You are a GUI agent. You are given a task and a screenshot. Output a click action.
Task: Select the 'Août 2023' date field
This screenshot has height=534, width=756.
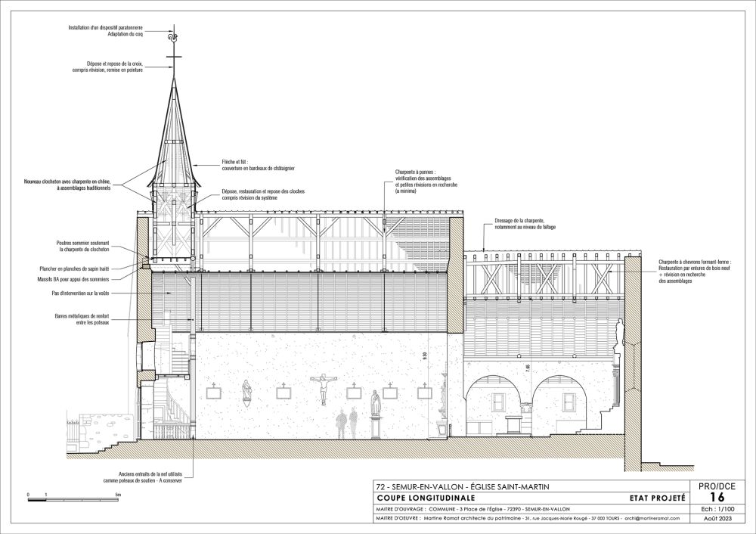pyautogui.click(x=717, y=519)
